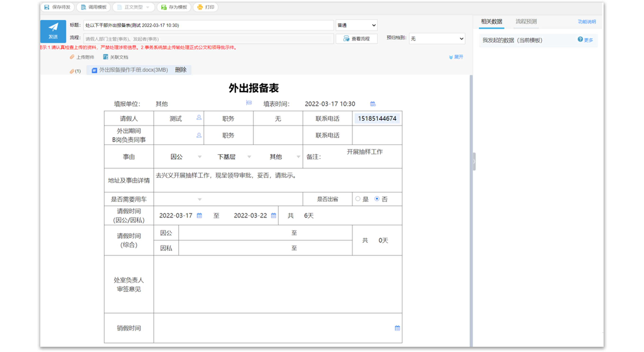This screenshot has width=644, height=352.
Task: Collapse right panel with side handle
Action: pyautogui.click(x=474, y=162)
